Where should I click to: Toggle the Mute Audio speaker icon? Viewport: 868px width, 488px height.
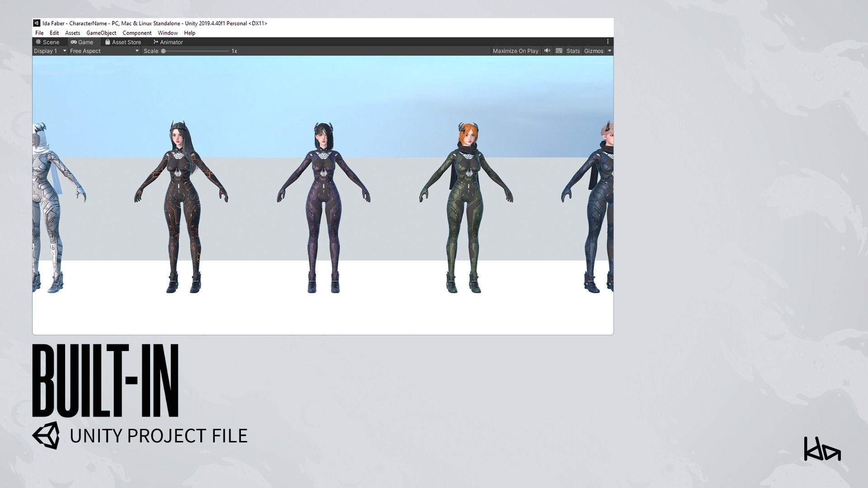coord(547,51)
